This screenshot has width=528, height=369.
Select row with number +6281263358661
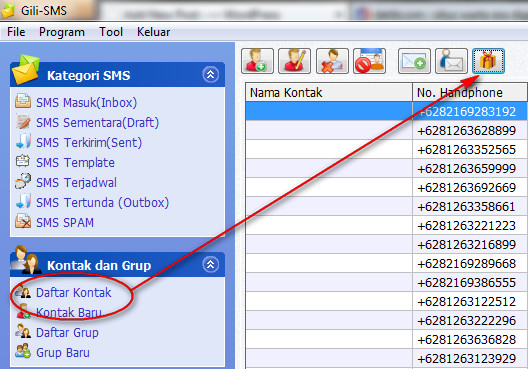[387, 206]
